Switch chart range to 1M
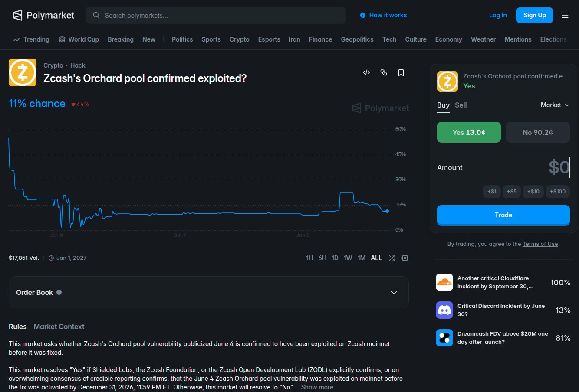Screen dimensions: 579x392 [362, 258]
